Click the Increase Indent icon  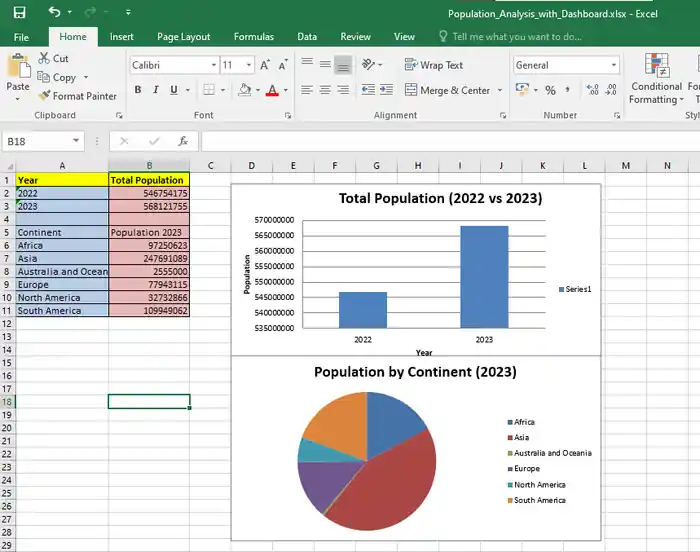coord(386,90)
